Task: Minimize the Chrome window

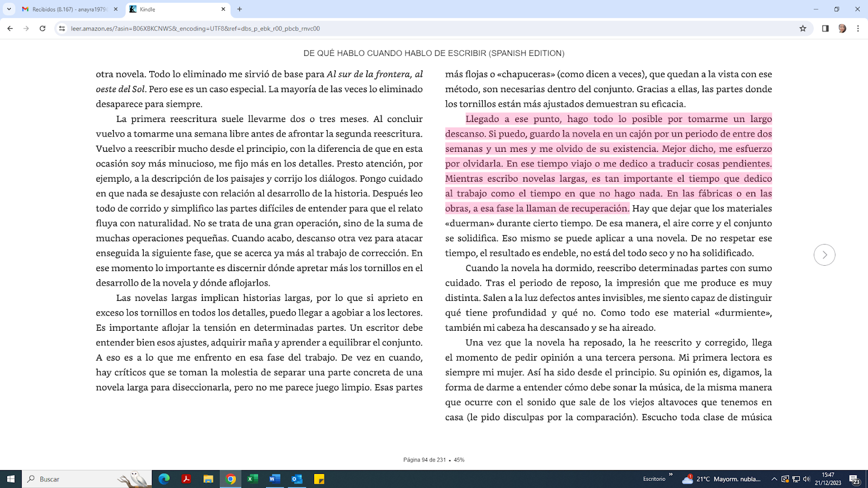Action: click(816, 9)
